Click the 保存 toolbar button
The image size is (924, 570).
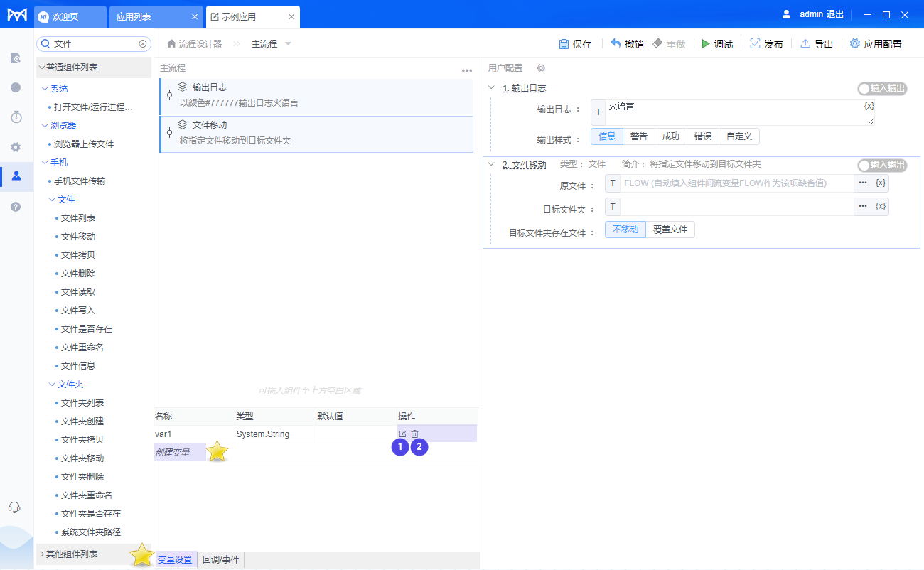(575, 44)
